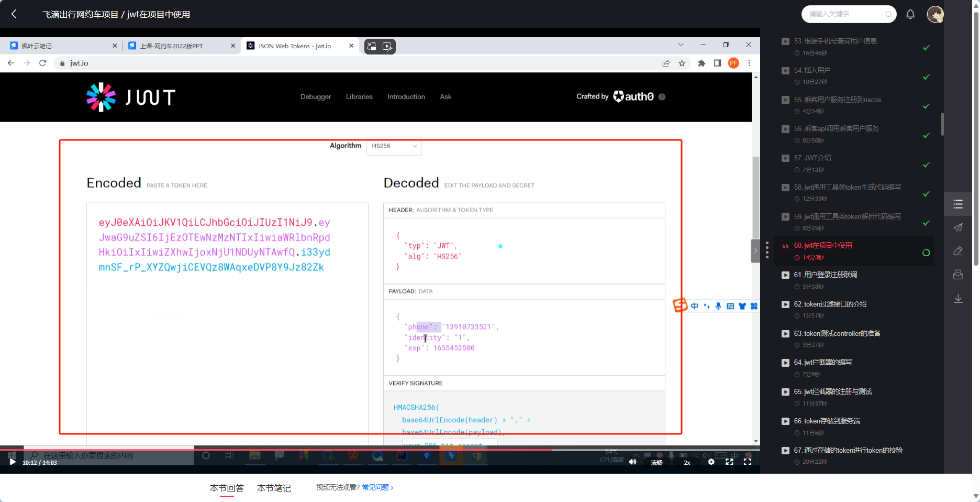The height and width of the screenshot is (502, 980).
Task: Click the back arrow in the header
Action: (x=14, y=14)
